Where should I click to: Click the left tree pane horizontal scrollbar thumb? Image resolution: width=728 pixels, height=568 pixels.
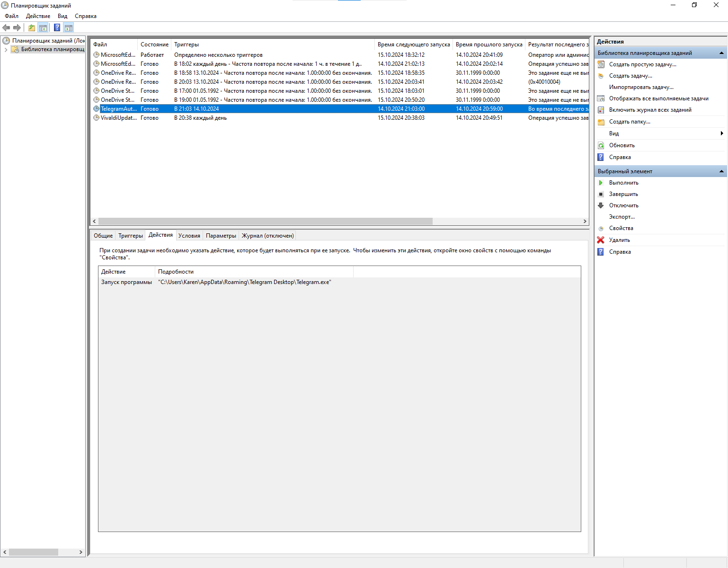[x=34, y=552]
